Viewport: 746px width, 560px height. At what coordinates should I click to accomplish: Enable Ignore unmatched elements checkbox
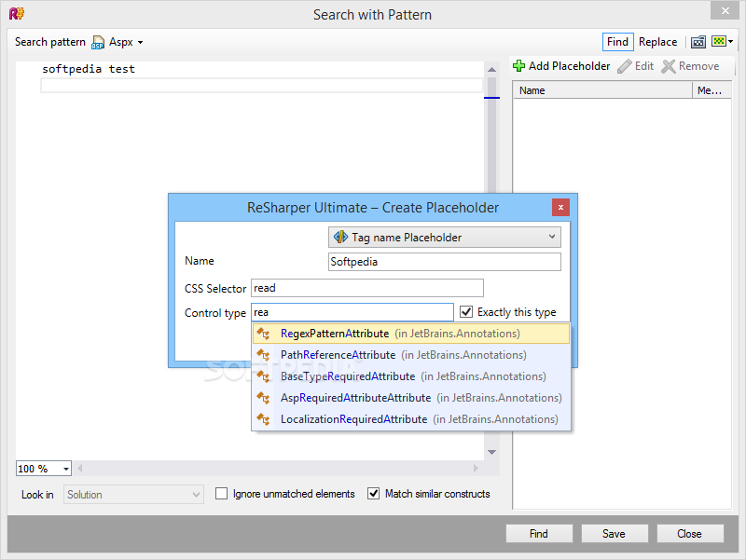[221, 494]
